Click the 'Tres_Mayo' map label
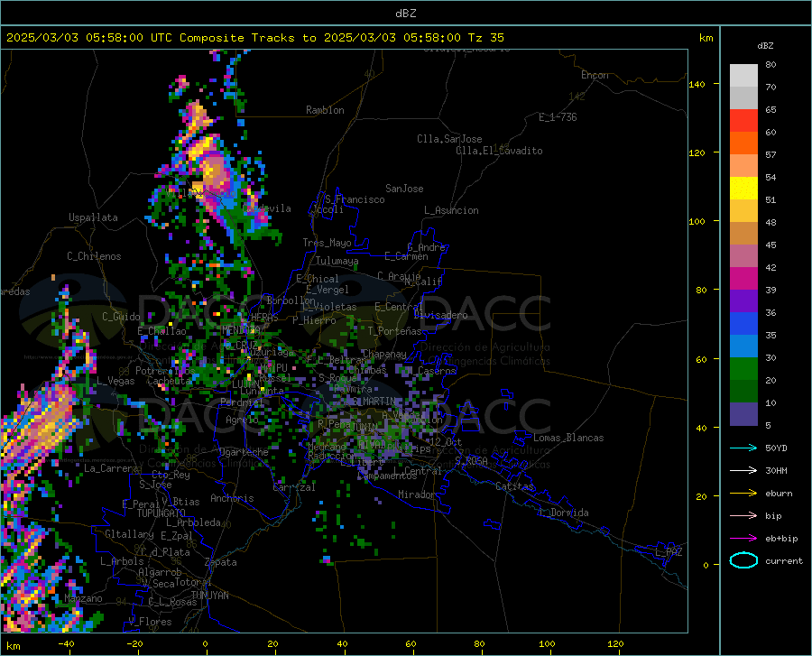Viewport: 812px width, 656px height. point(327,243)
